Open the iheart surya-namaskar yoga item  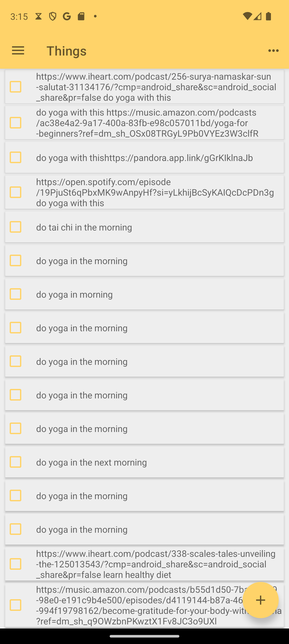click(x=144, y=87)
